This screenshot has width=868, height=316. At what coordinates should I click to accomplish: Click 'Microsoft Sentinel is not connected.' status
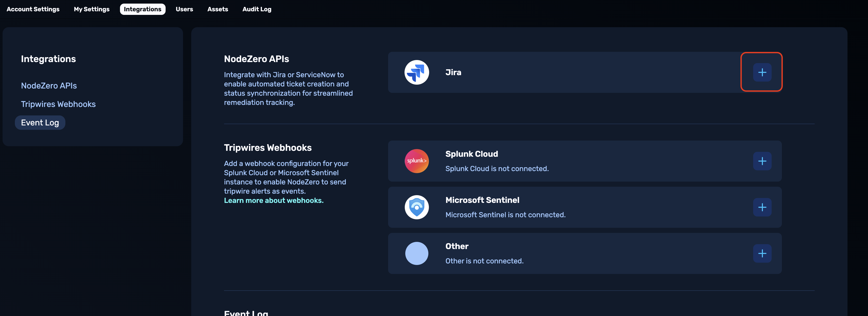point(506,215)
